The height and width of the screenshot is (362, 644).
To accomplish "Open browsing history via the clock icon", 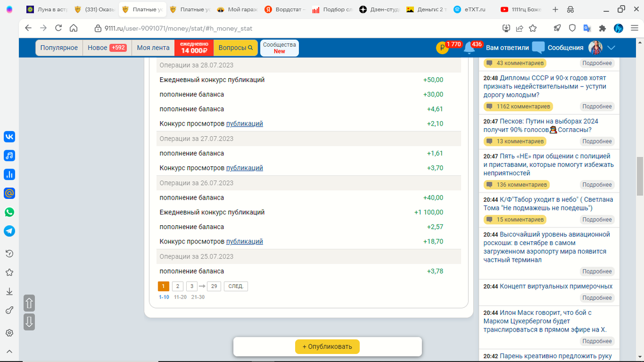I will click(9, 254).
